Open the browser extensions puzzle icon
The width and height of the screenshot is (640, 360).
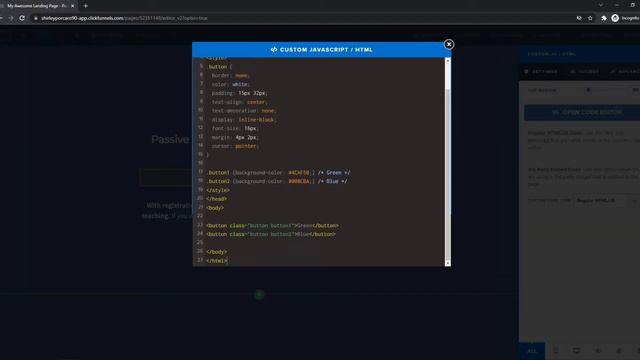tap(604, 18)
